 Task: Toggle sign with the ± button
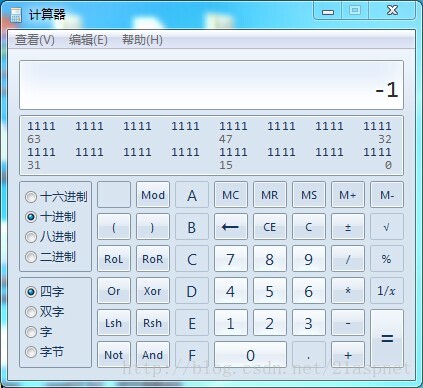[x=348, y=227]
